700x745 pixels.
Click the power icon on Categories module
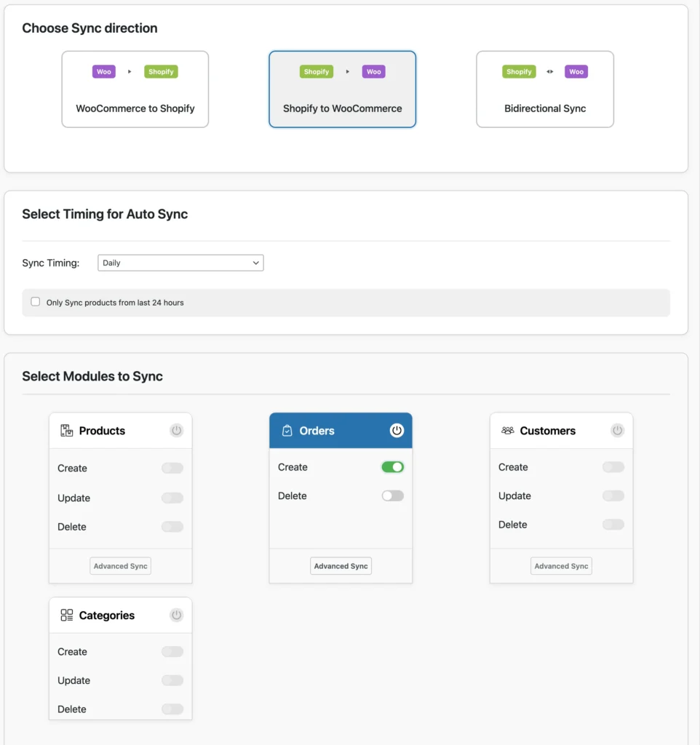coord(176,615)
